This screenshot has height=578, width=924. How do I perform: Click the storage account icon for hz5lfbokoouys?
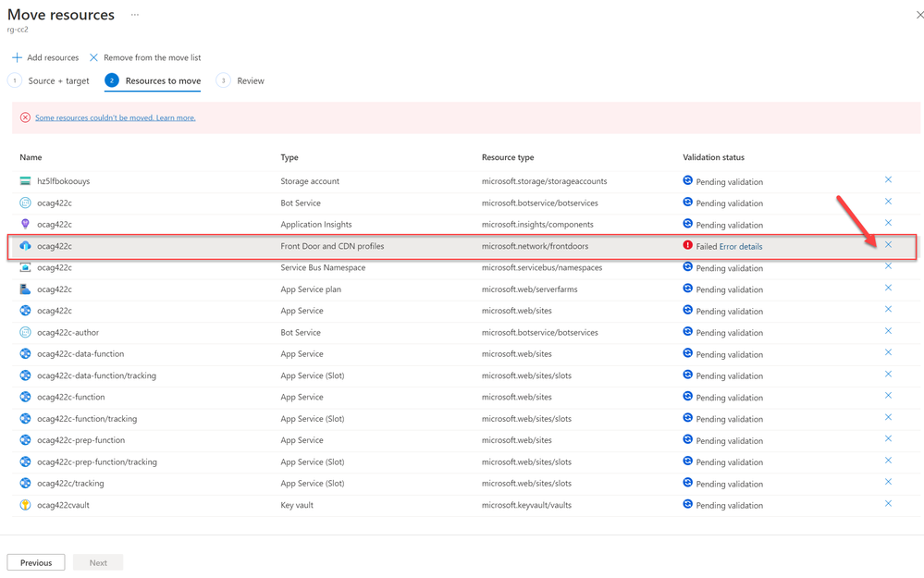coord(25,181)
